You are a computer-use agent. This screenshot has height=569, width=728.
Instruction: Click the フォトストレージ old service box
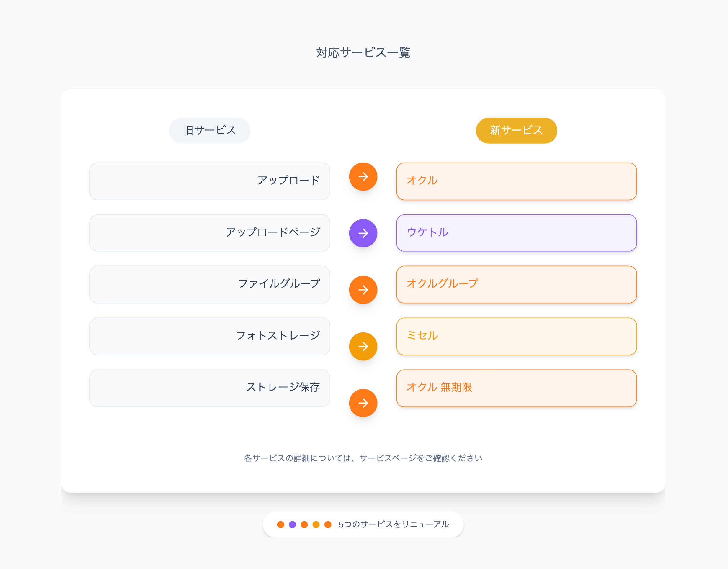pos(210,337)
